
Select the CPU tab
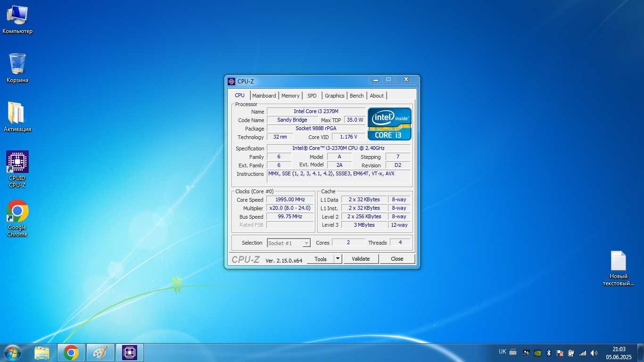pyautogui.click(x=240, y=95)
